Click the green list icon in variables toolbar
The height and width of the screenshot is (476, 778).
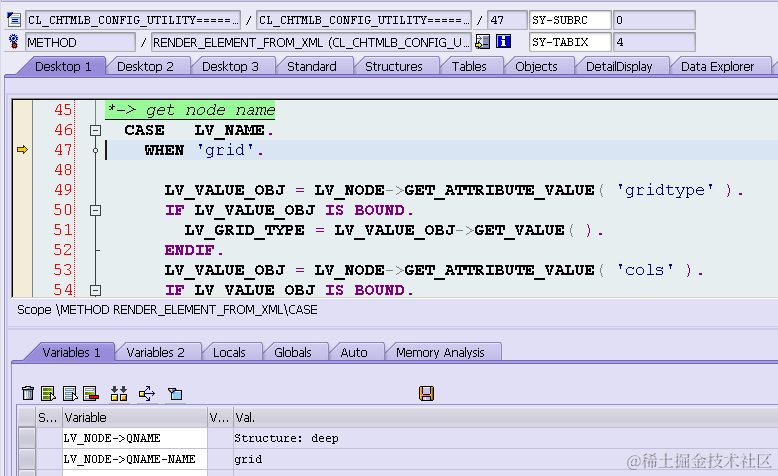pyautogui.click(x=49, y=394)
